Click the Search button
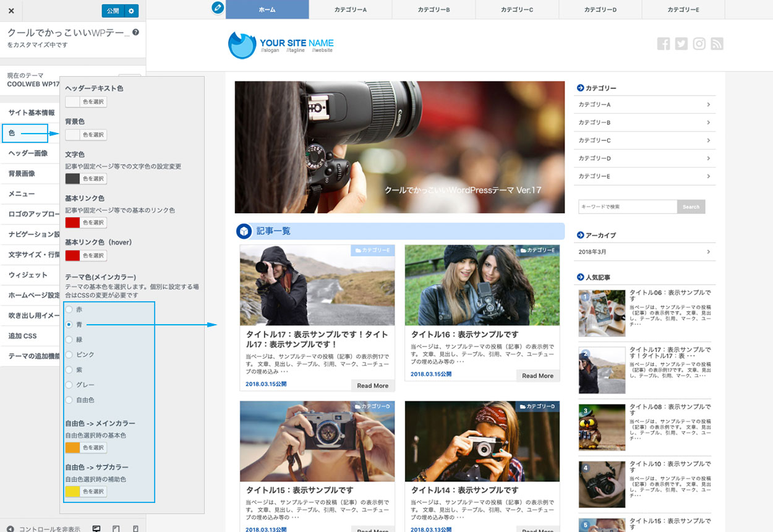Image resolution: width=773 pixels, height=532 pixels. (691, 207)
